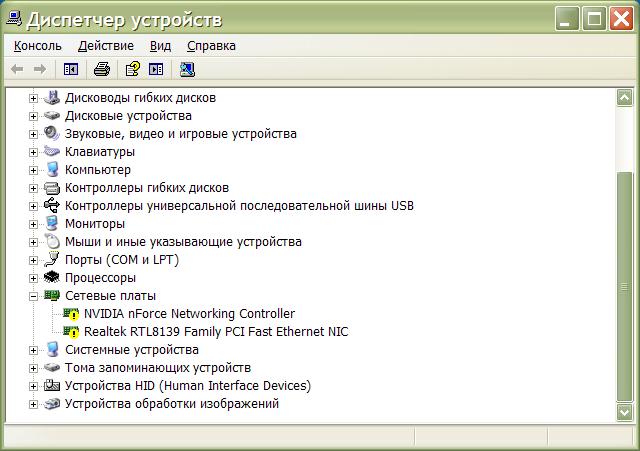This screenshot has height=451, width=640.
Task: Expand the Системные устройства node
Action: point(33,350)
